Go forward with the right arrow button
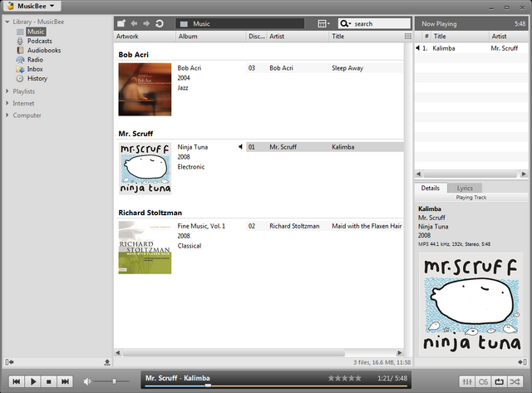This screenshot has width=532, height=393. tap(146, 23)
